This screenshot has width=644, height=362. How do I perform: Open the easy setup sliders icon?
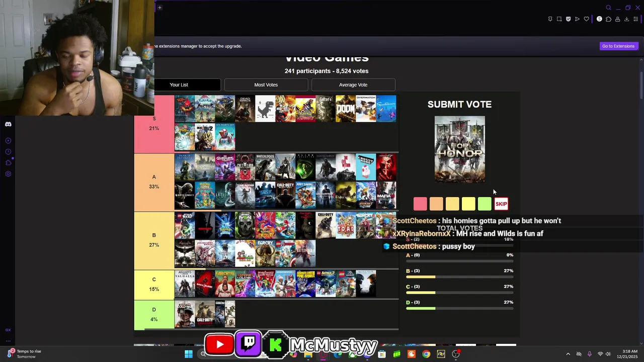pos(636,19)
